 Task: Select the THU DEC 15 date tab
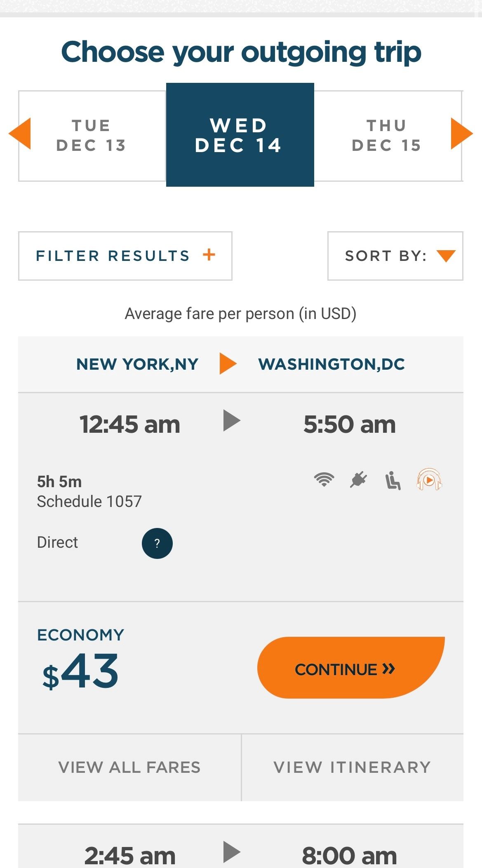tap(386, 136)
